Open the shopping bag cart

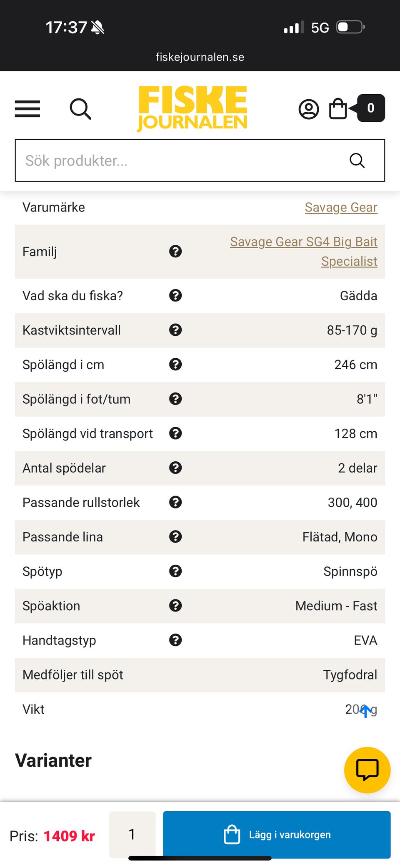pyautogui.click(x=338, y=109)
